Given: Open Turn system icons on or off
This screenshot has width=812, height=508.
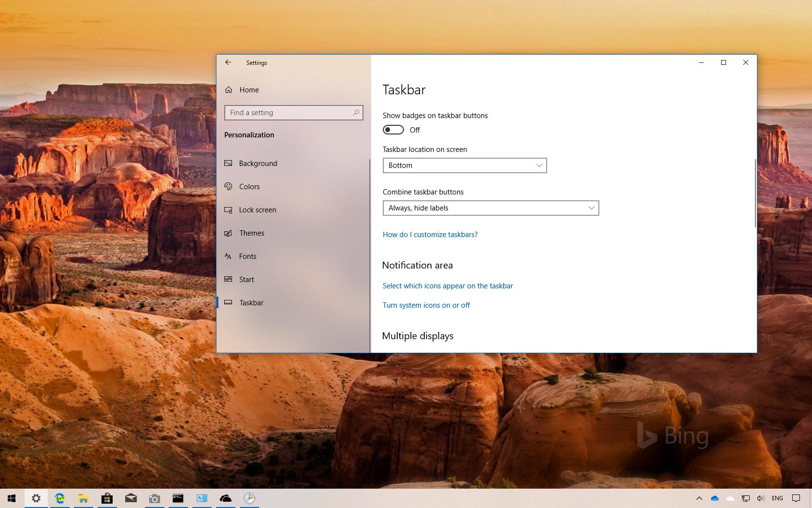Looking at the screenshot, I should pyautogui.click(x=426, y=305).
